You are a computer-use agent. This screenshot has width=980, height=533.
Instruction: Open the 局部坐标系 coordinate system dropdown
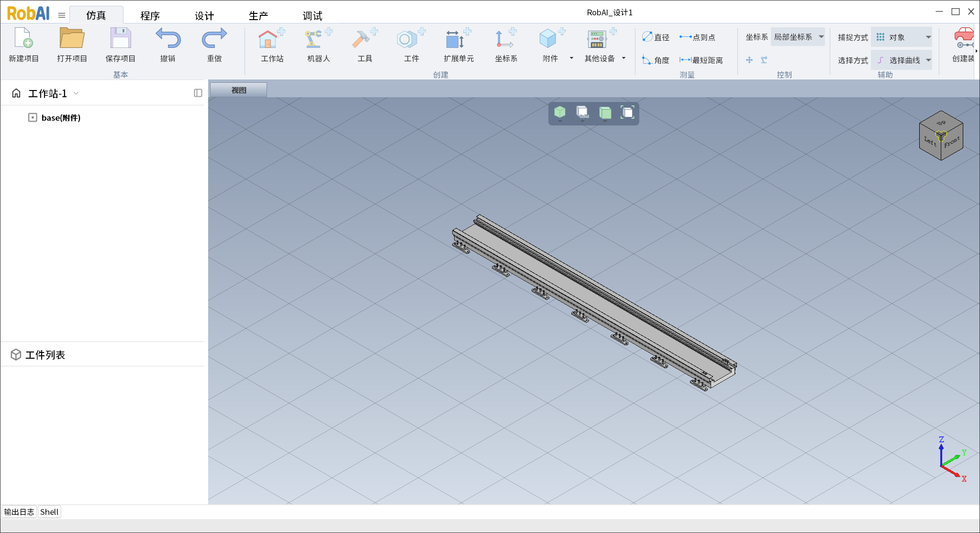coord(798,37)
